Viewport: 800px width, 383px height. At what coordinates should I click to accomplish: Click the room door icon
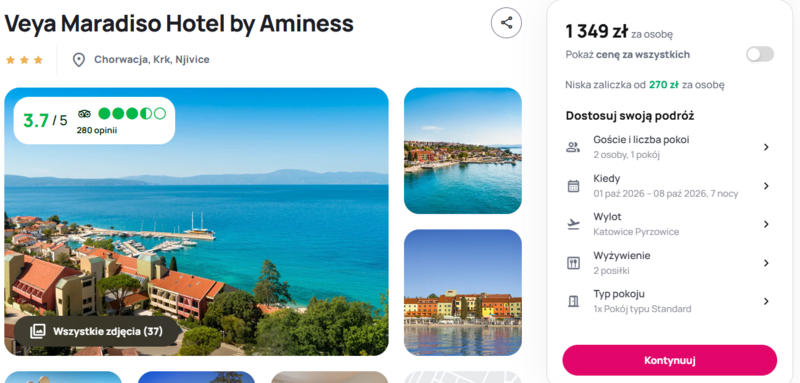(x=573, y=301)
